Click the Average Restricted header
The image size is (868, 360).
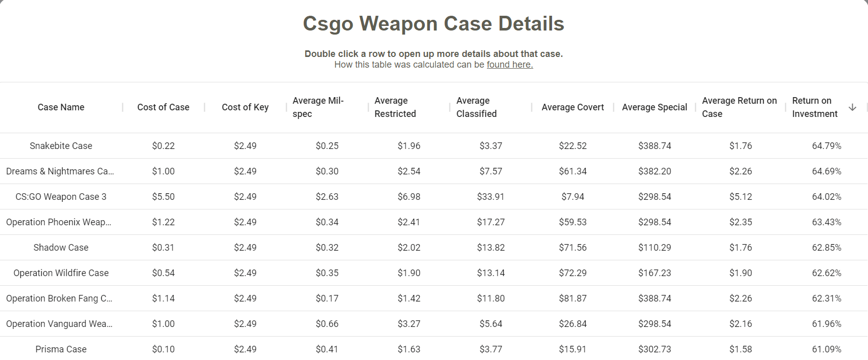(395, 107)
